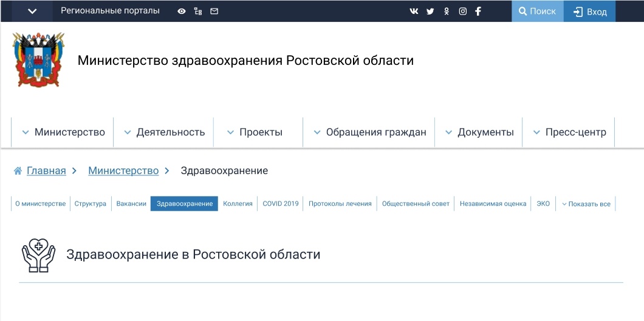Open the Twitter icon link
The width and height of the screenshot is (644, 321).
pos(430,11)
